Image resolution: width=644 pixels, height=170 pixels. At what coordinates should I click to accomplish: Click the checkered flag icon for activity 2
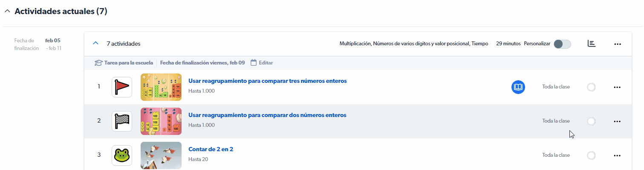122,121
